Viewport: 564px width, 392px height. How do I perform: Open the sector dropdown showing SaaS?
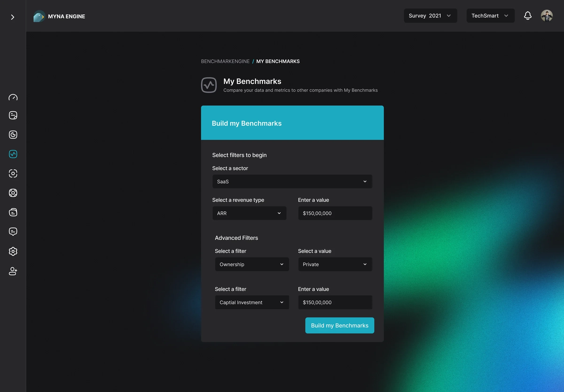(292, 181)
